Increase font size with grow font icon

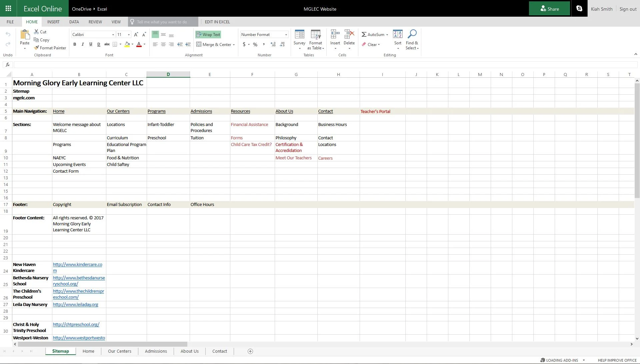[136, 34]
